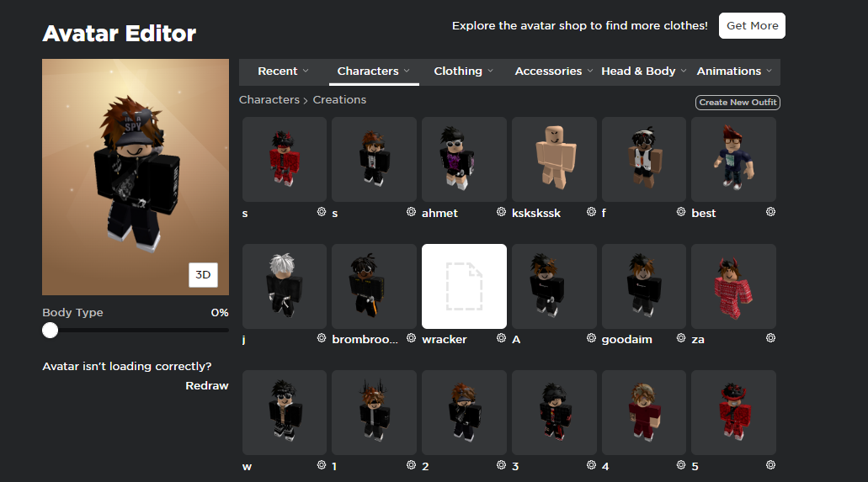Select outfit 1 thumbnail
Screen dimensions: 868x482
[x=374, y=413]
